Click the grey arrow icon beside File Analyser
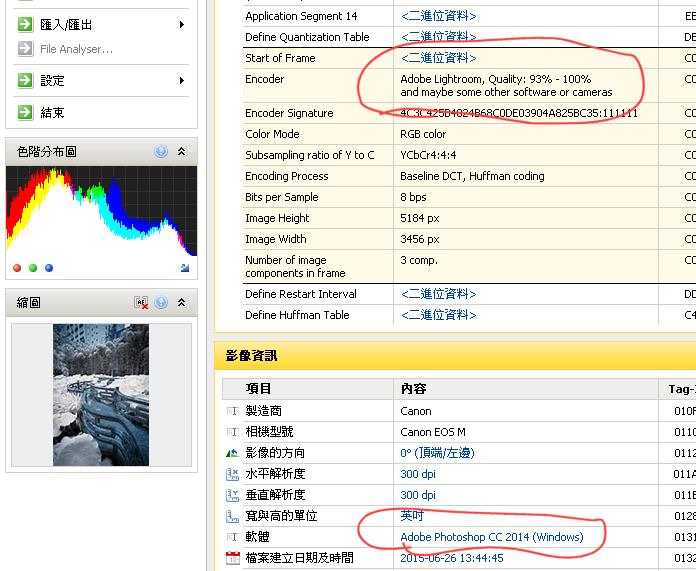696x571 pixels. (x=25, y=48)
